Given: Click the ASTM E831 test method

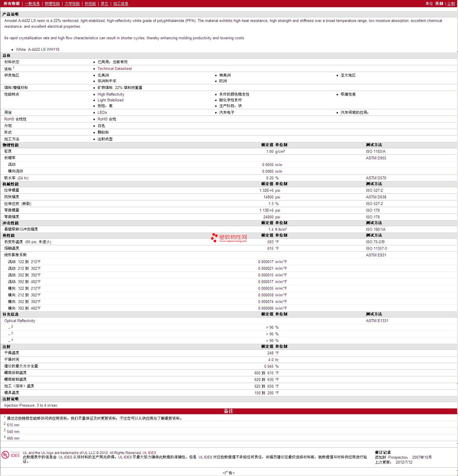Looking at the screenshot, I should pos(376,255).
